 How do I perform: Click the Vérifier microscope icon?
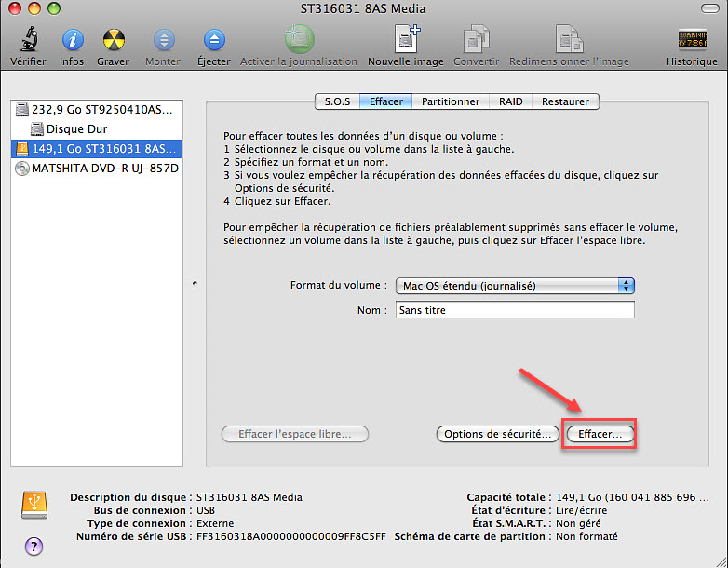[x=28, y=42]
